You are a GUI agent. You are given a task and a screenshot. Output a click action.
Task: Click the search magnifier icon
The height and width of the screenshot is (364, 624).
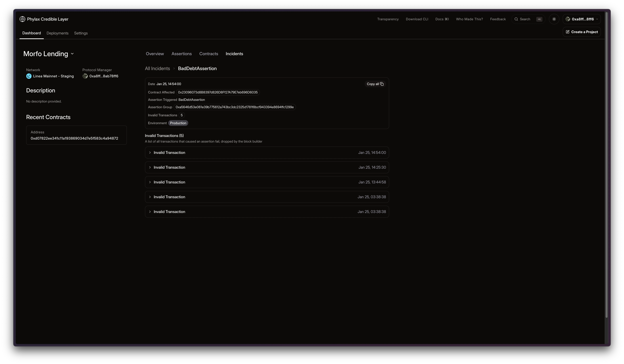click(x=516, y=19)
